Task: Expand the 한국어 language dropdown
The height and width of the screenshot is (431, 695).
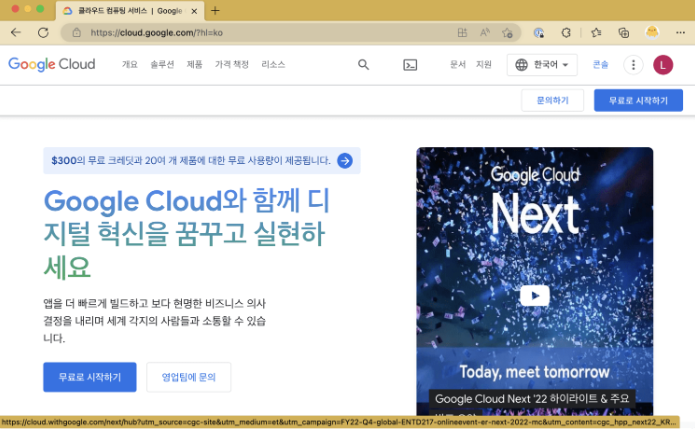Action: (x=542, y=65)
